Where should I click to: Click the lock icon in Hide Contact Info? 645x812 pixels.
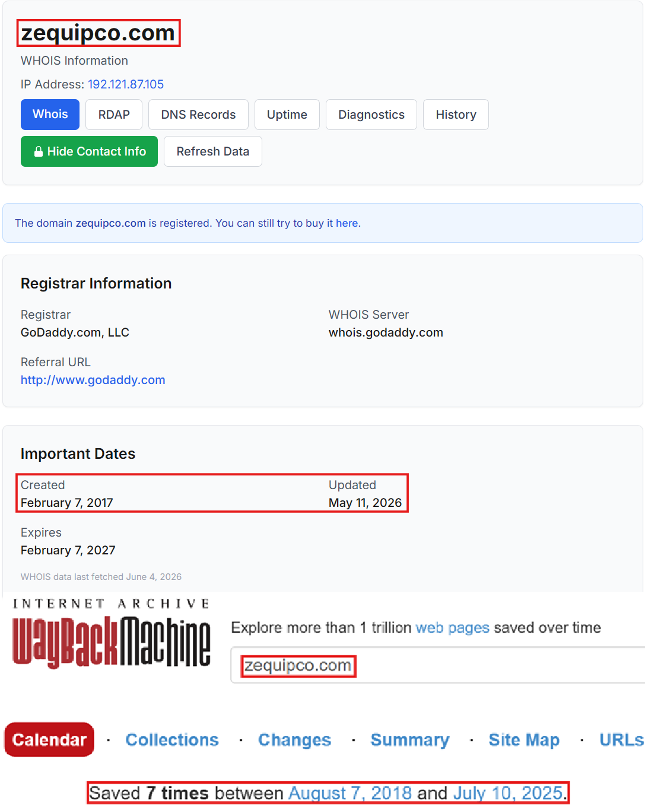[38, 152]
